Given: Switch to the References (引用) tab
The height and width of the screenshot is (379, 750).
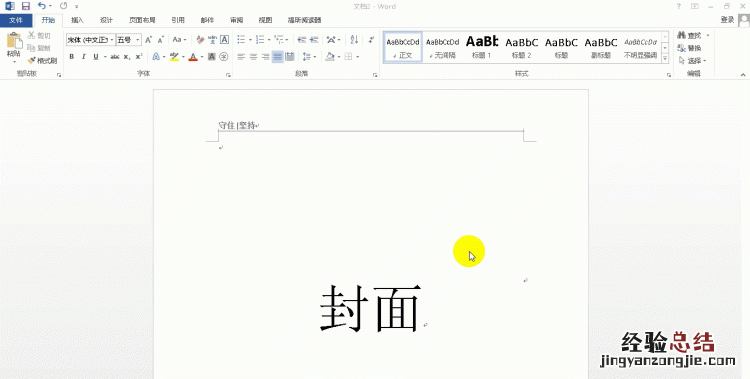Looking at the screenshot, I should tap(178, 20).
